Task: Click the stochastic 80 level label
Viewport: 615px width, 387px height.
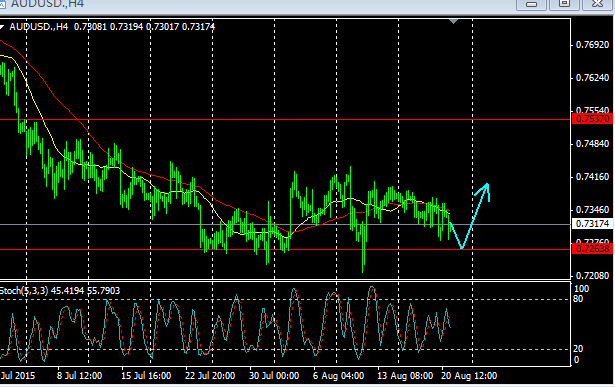Action: coord(578,299)
